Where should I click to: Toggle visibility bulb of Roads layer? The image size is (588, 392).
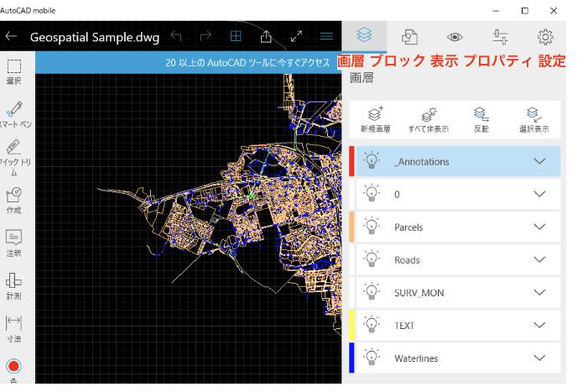372,259
